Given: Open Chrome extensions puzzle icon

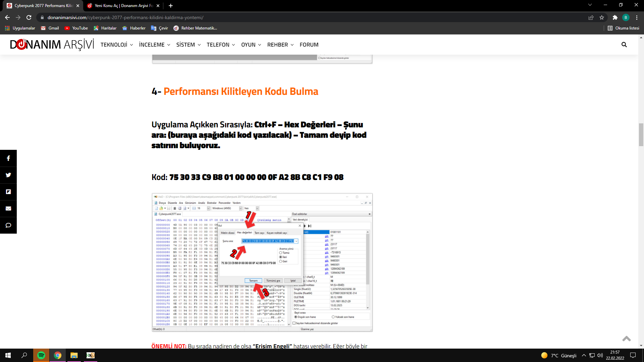Looking at the screenshot, I should [615, 17].
